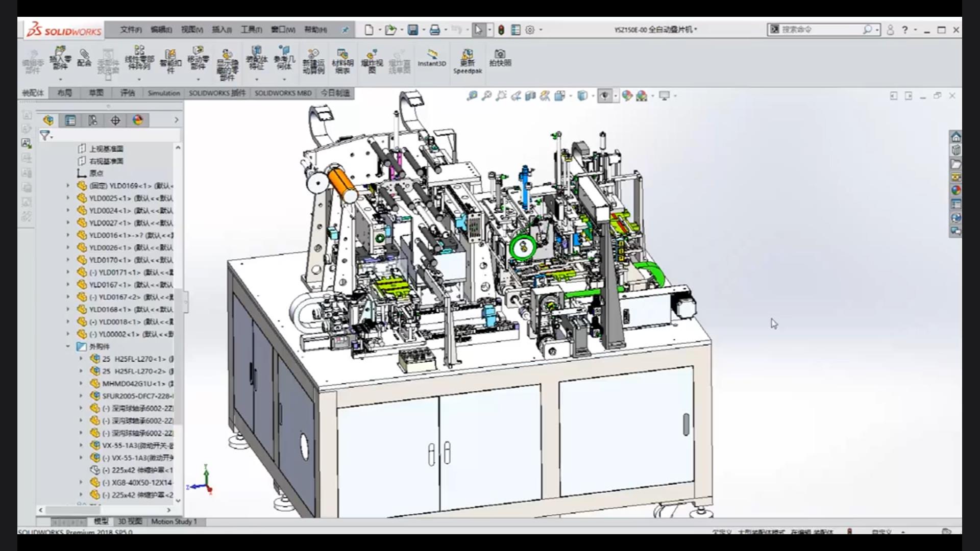Expand the panel tabs chevron arrow

tap(177, 120)
